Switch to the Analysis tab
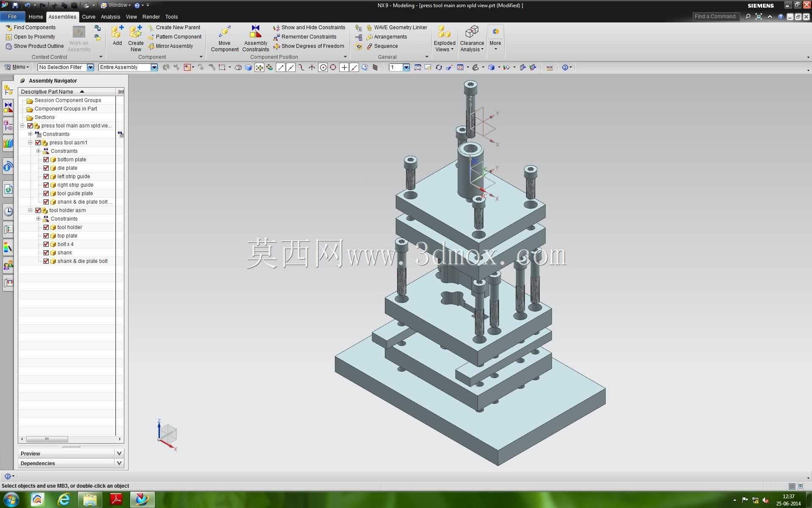Screen dimensions: 812x508 click(x=110, y=17)
